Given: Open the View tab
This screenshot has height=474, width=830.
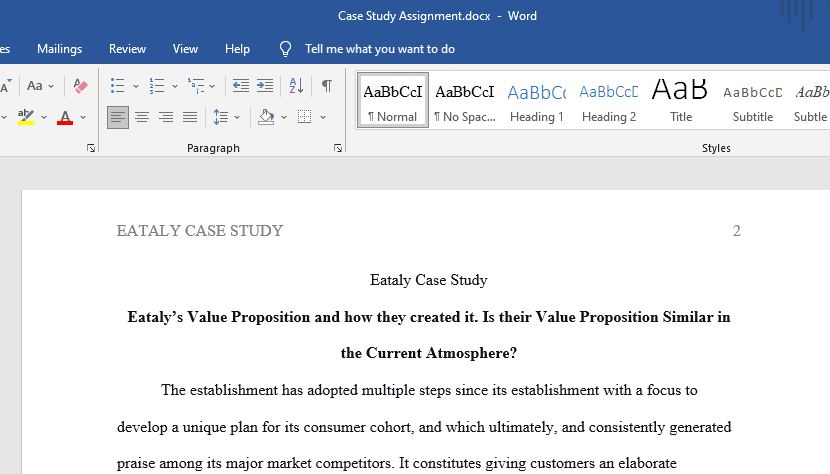Looking at the screenshot, I should [x=185, y=49].
